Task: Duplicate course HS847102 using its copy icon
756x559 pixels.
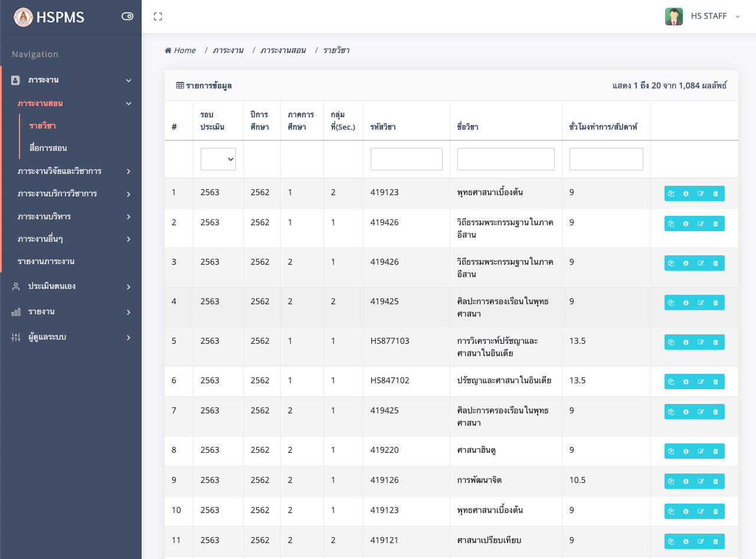Action: [671, 382]
